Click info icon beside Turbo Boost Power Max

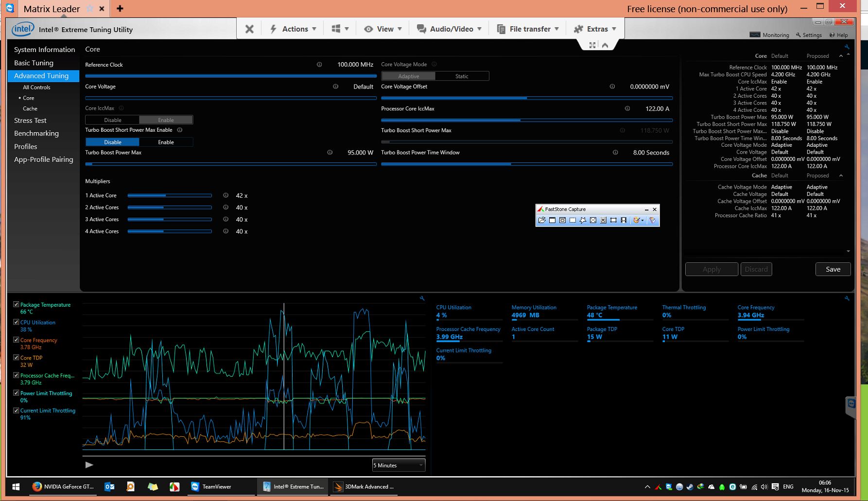330,152
